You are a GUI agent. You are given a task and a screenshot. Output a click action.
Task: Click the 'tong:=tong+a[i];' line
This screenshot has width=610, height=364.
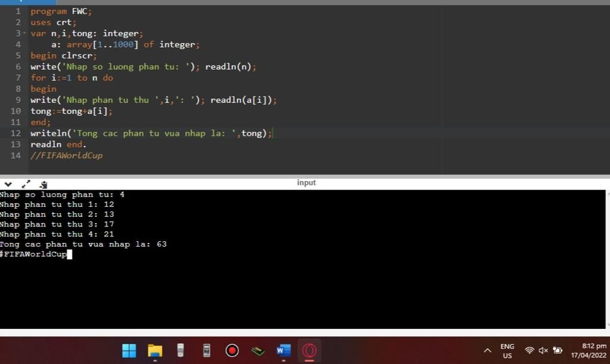pyautogui.click(x=71, y=111)
